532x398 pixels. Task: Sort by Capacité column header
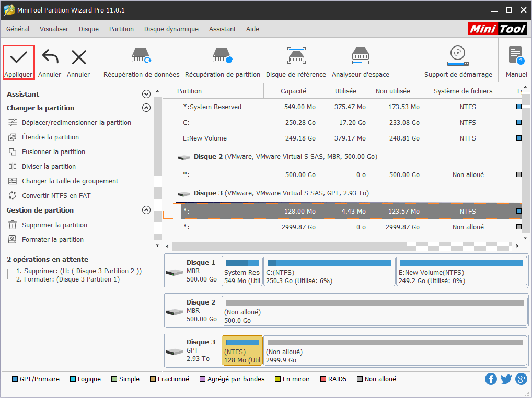coord(291,91)
